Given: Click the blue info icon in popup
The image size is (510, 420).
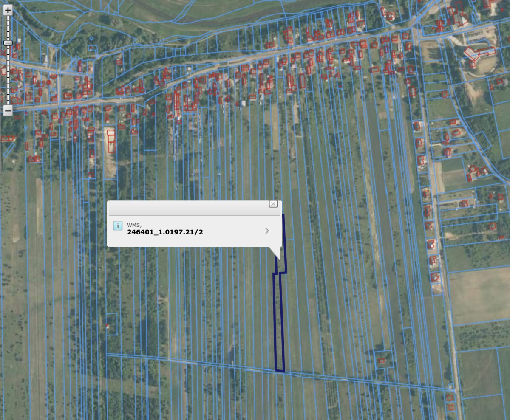Looking at the screenshot, I should pos(118,226).
